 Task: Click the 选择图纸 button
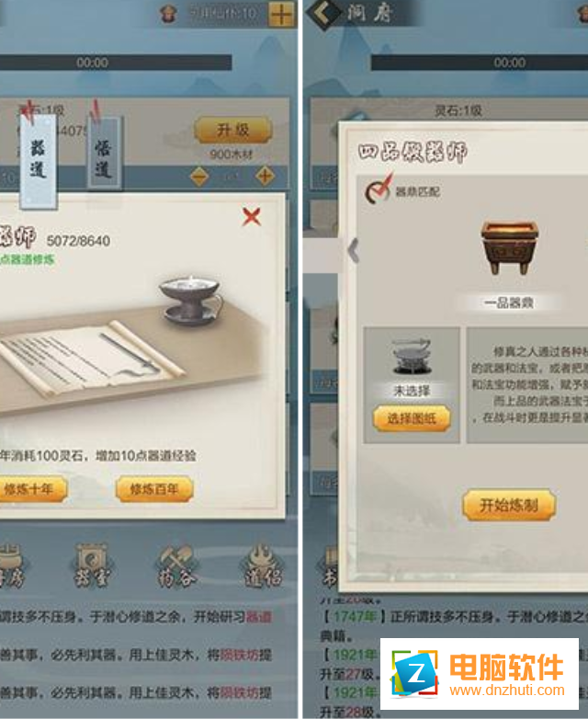tap(412, 418)
